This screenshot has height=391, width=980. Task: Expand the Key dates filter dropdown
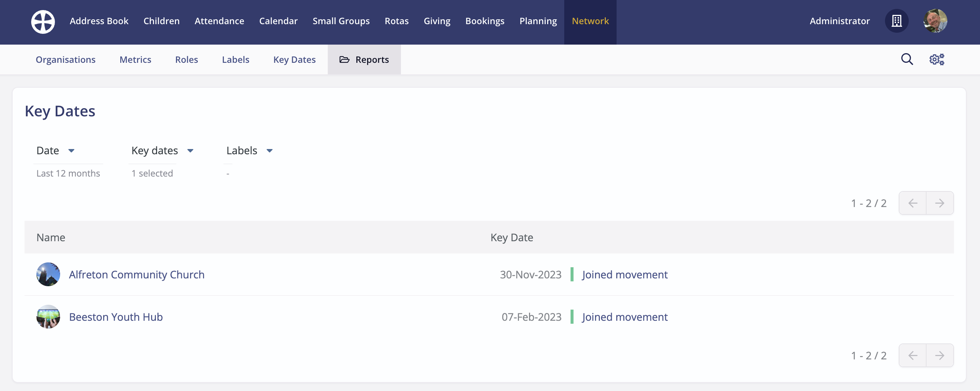click(163, 151)
